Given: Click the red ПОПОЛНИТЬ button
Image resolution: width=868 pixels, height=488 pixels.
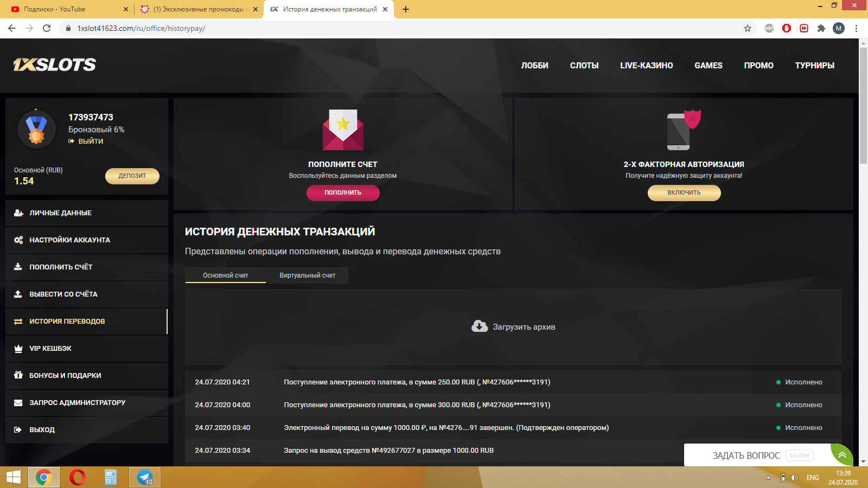Looking at the screenshot, I should (x=343, y=192).
